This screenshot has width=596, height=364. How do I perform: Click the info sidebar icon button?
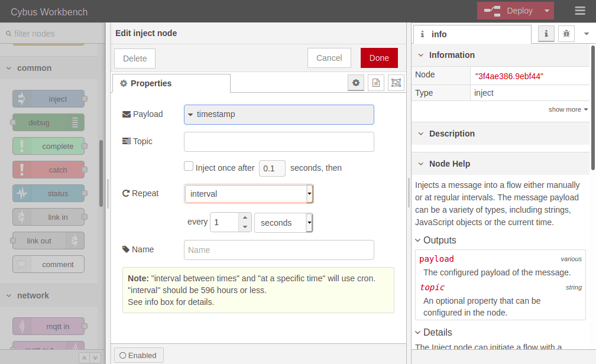pos(546,34)
